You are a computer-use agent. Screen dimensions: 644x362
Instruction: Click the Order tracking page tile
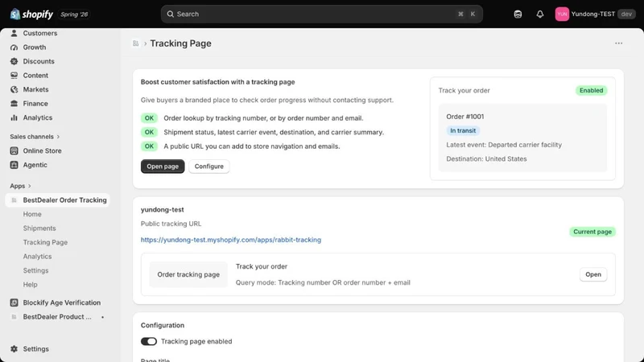tap(188, 274)
